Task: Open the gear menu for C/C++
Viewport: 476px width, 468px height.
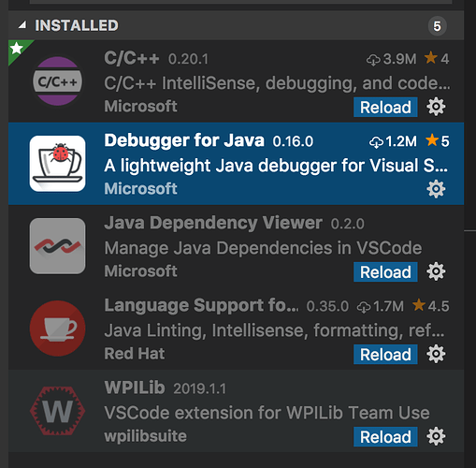Action: [x=436, y=107]
